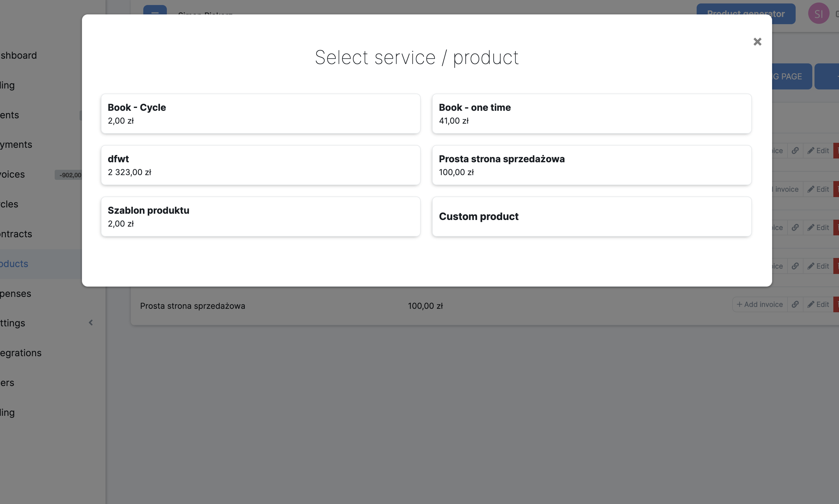This screenshot has height=504, width=839.
Task: Select the Book - Cycle product card
Action: (260, 114)
